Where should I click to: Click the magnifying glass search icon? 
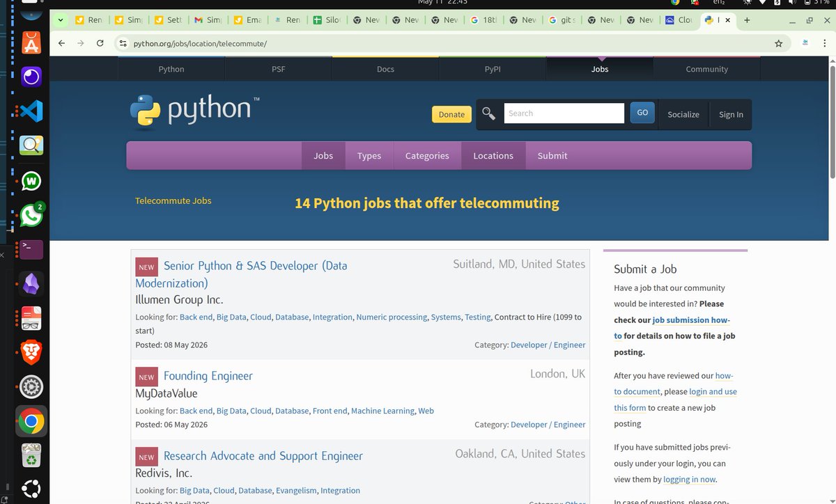tap(489, 113)
